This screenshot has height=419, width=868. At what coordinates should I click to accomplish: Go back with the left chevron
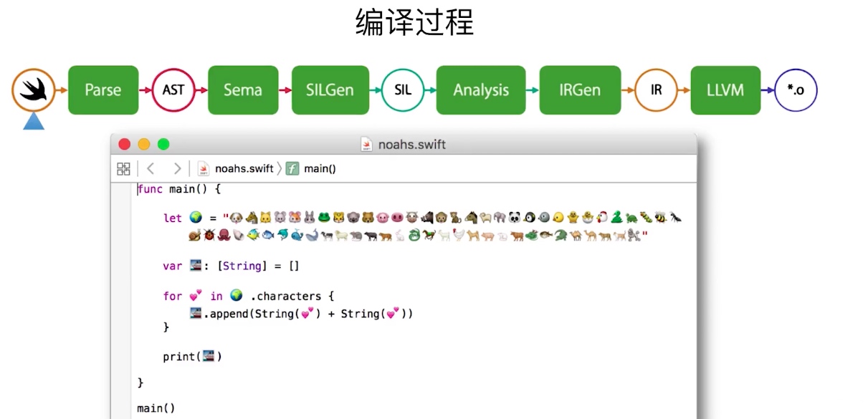[x=151, y=169]
